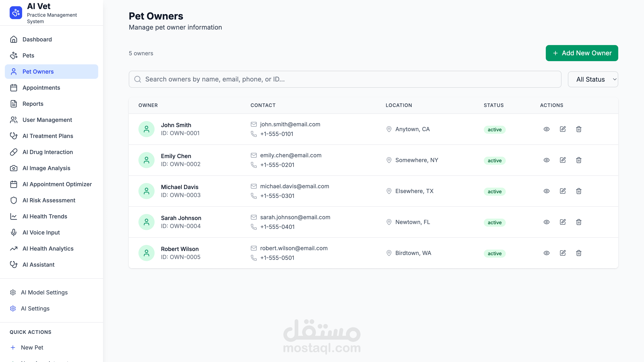Click the AI Vet paw logo
Image resolution: width=644 pixels, height=362 pixels.
[16, 13]
